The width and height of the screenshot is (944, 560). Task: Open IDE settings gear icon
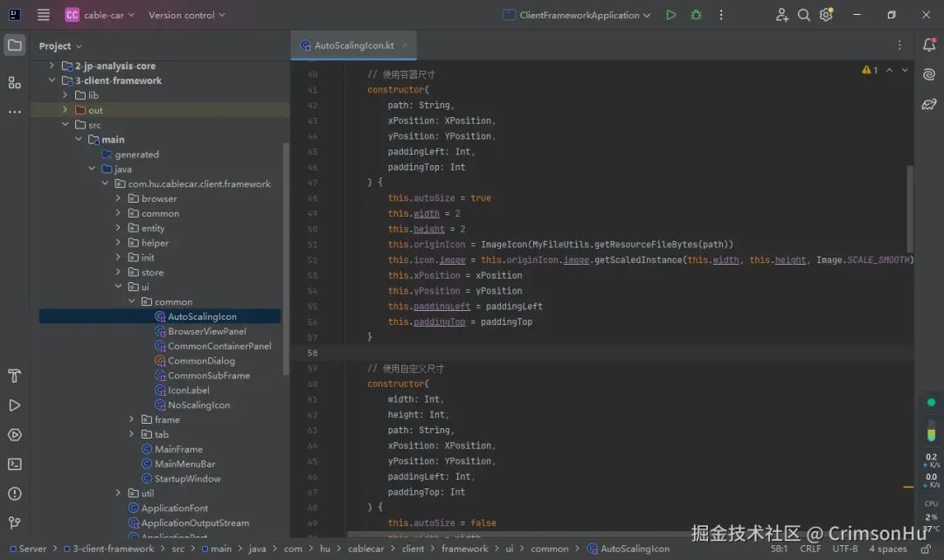tap(826, 15)
